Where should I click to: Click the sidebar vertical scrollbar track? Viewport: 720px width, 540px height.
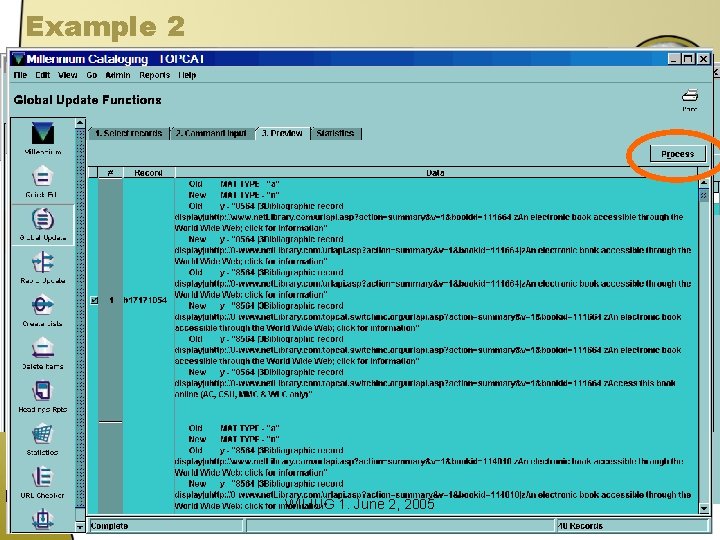[x=80, y=317]
